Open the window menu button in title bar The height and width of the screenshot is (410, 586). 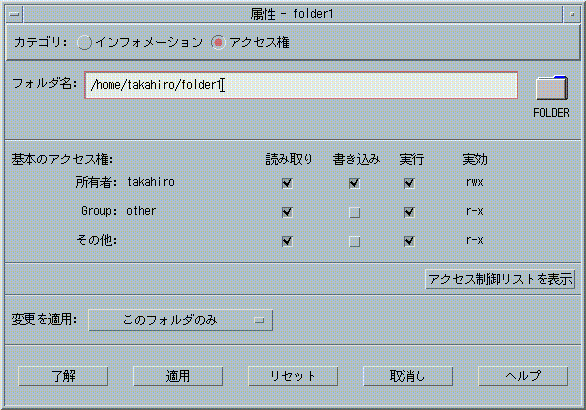15,15
